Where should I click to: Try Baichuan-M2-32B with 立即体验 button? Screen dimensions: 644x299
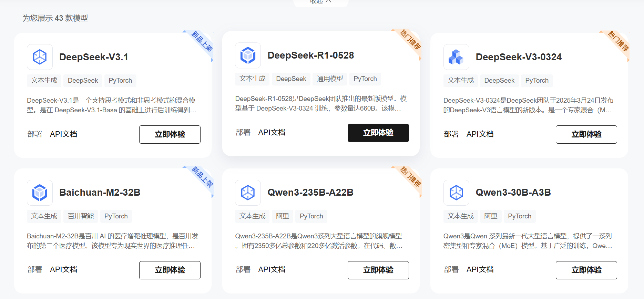coord(170,270)
